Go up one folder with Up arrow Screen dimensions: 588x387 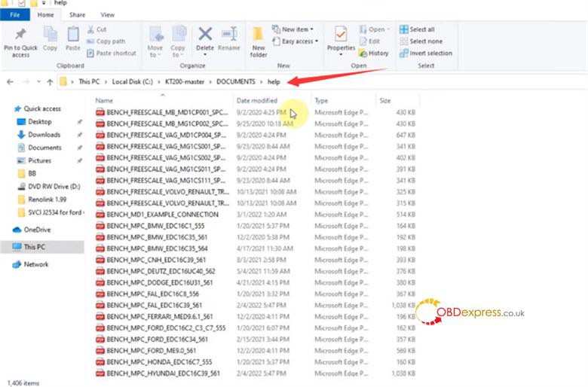pos(50,82)
